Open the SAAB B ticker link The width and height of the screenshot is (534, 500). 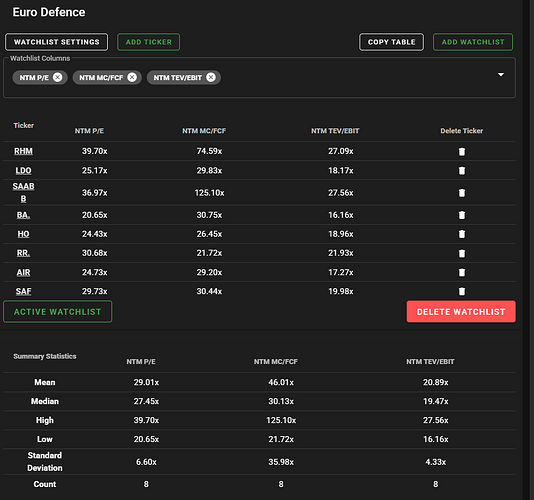point(23,192)
